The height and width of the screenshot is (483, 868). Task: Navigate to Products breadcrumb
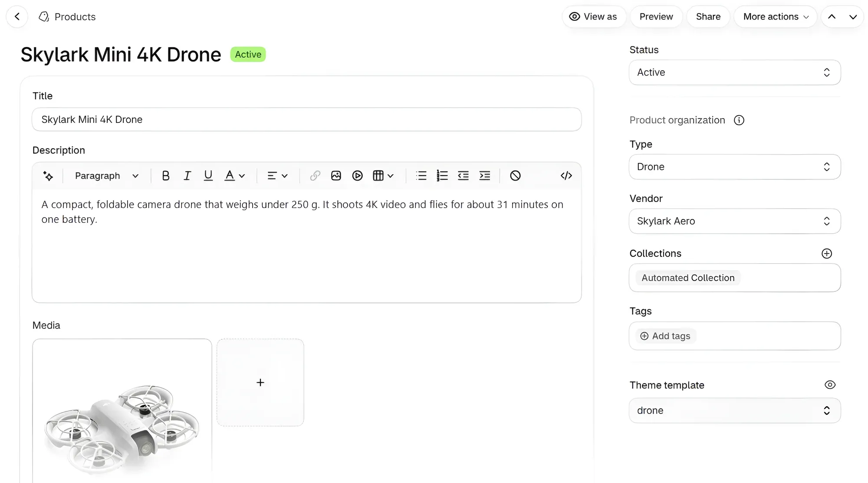pyautogui.click(x=67, y=17)
